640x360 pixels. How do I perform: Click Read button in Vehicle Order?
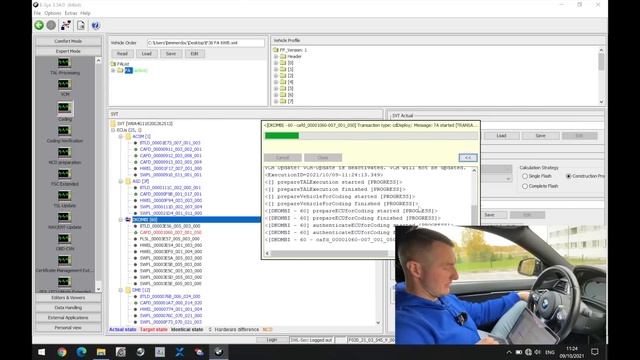coord(122,54)
